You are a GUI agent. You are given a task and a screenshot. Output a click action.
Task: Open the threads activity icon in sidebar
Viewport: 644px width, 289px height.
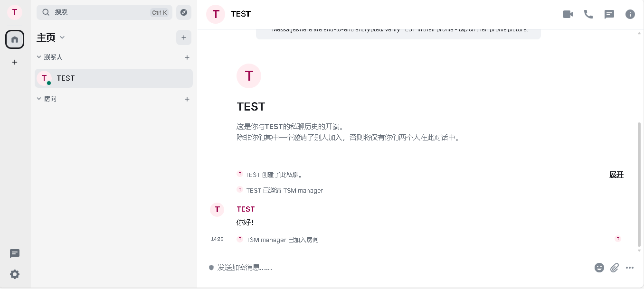point(15,254)
